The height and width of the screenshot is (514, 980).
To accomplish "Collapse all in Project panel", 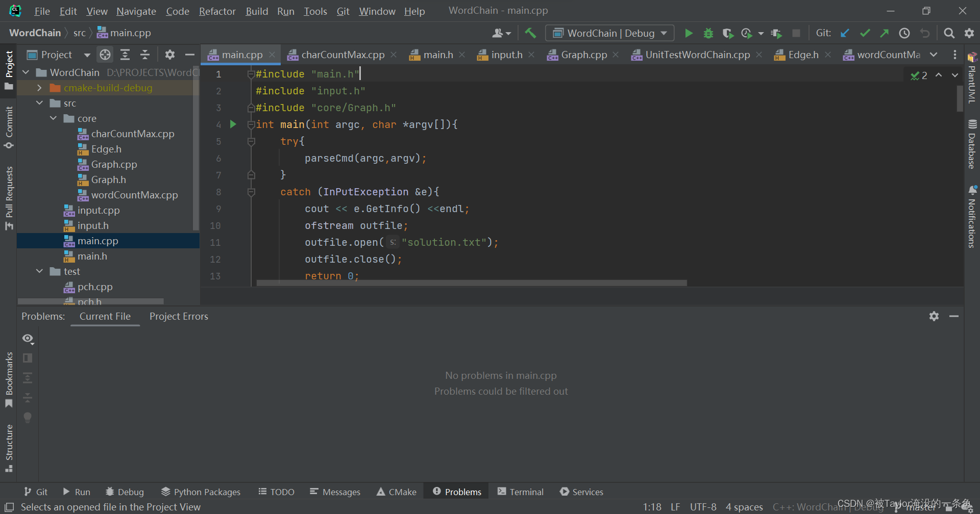I will point(145,55).
